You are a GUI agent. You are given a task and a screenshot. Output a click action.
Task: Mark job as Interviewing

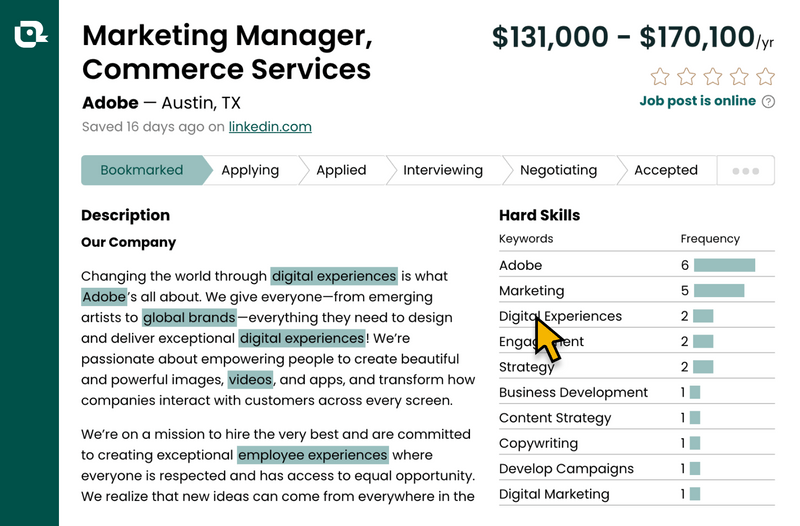coord(443,170)
